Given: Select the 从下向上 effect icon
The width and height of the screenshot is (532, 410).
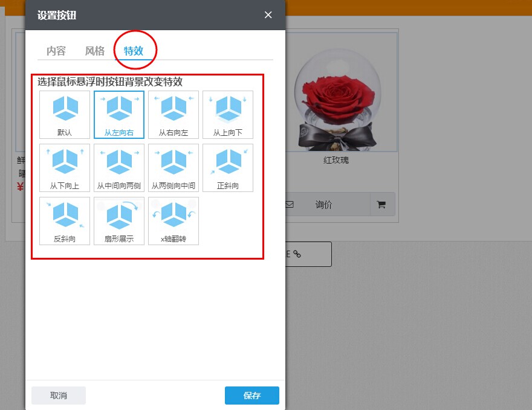Looking at the screenshot, I should point(65,168).
